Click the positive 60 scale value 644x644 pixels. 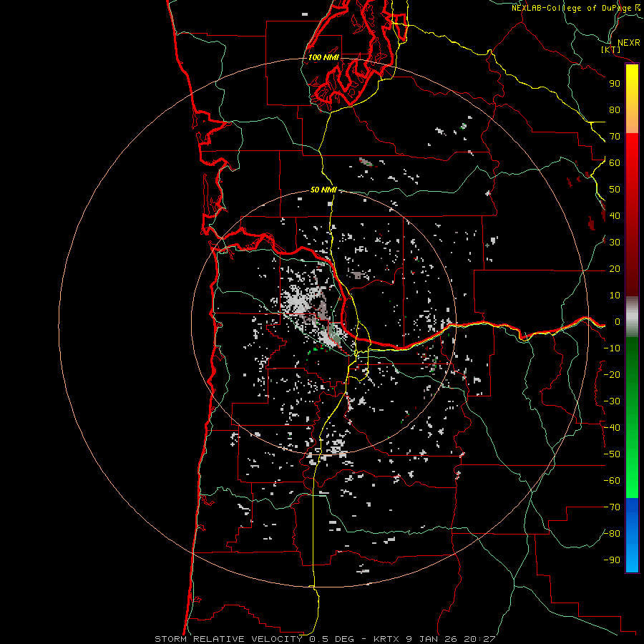pos(615,163)
